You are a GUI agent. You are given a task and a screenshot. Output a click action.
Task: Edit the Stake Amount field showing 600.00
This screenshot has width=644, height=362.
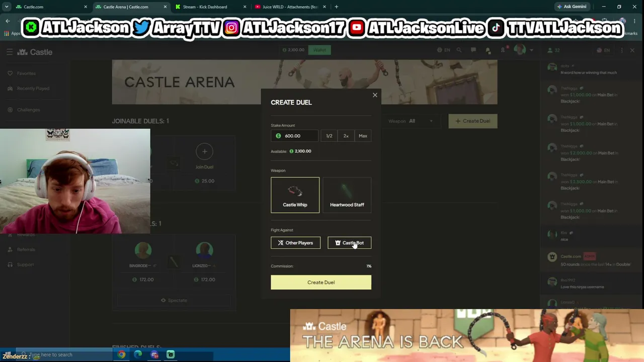pos(294,136)
